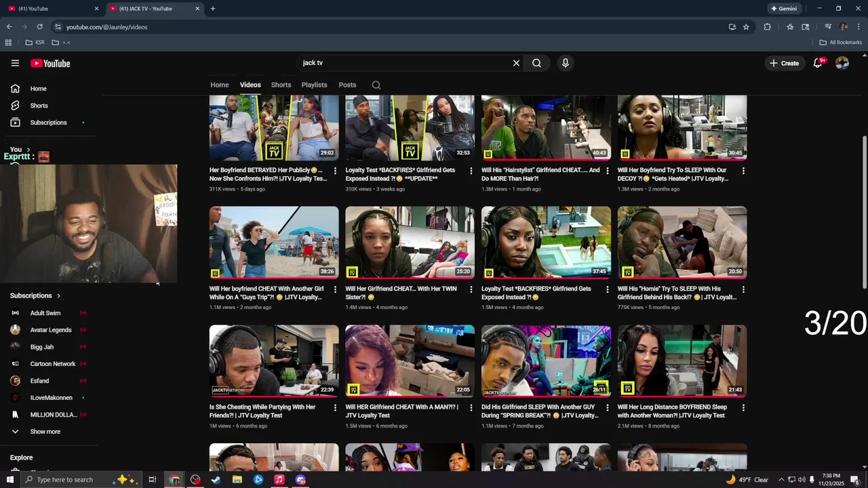The height and width of the screenshot is (488, 868).
Task: Open more options for 'Guys Trip' video
Action: tap(335, 289)
